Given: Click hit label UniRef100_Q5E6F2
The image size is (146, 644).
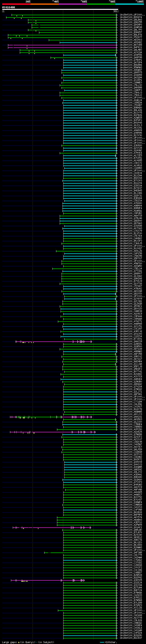Looking at the screenshot, I should (x=131, y=369).
